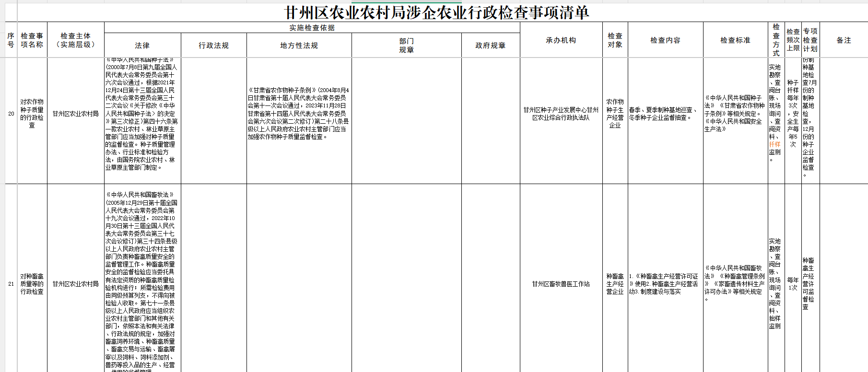Select the 行政法规 sub-header cell
Viewport: 868px width, 372px height.
(214, 46)
